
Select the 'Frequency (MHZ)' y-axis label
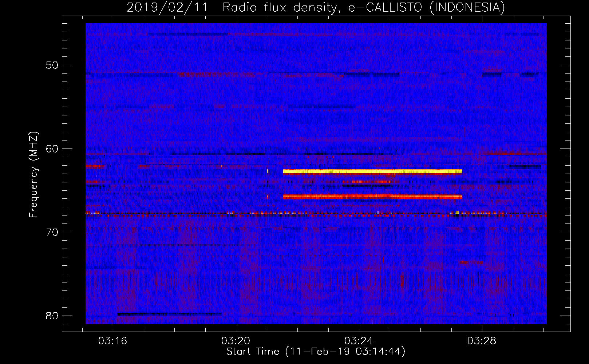(x=33, y=175)
